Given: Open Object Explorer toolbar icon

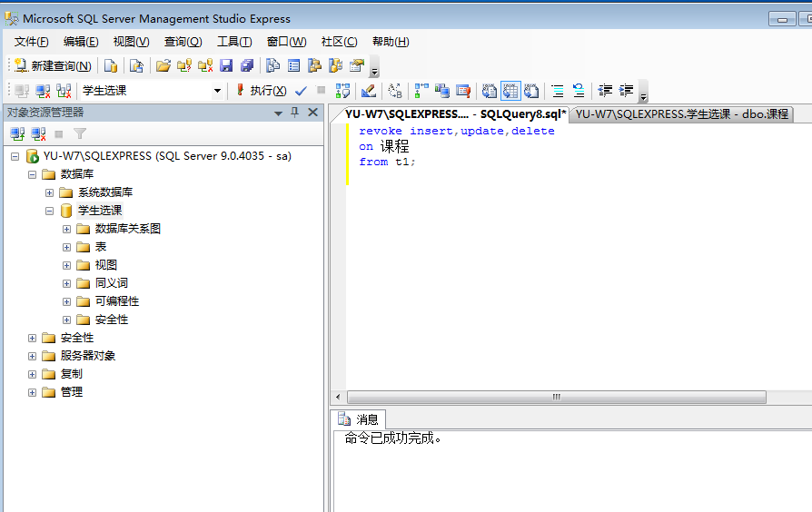Looking at the screenshot, I should (x=315, y=65).
